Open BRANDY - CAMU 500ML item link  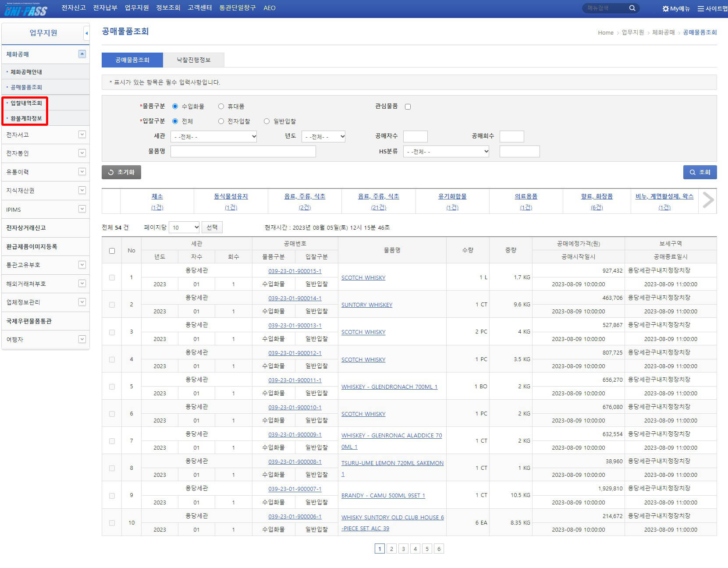(383, 496)
